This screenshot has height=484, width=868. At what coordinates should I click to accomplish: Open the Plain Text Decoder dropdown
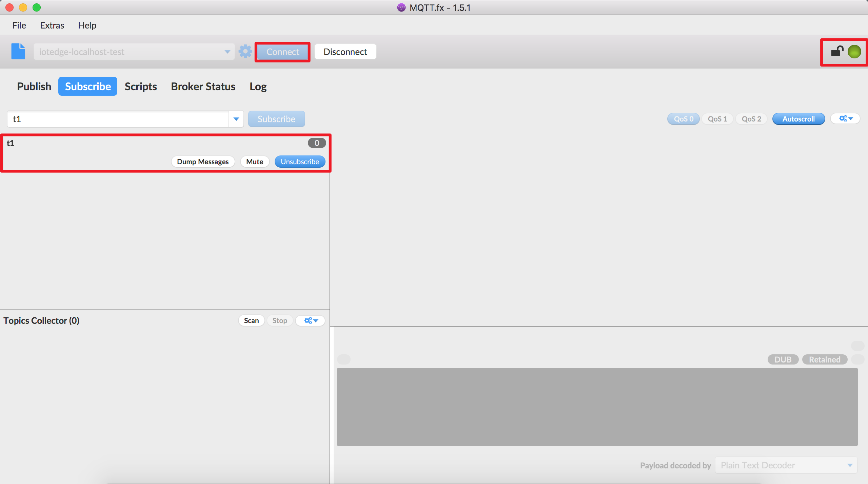pos(786,465)
